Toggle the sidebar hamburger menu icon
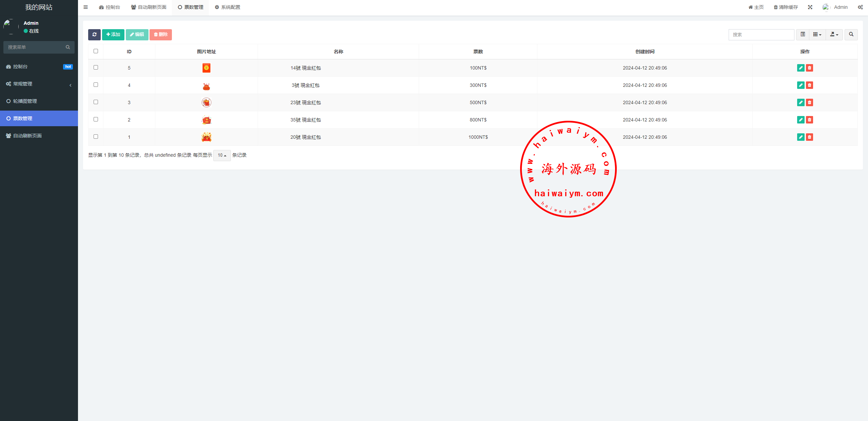868x421 pixels. pos(85,7)
